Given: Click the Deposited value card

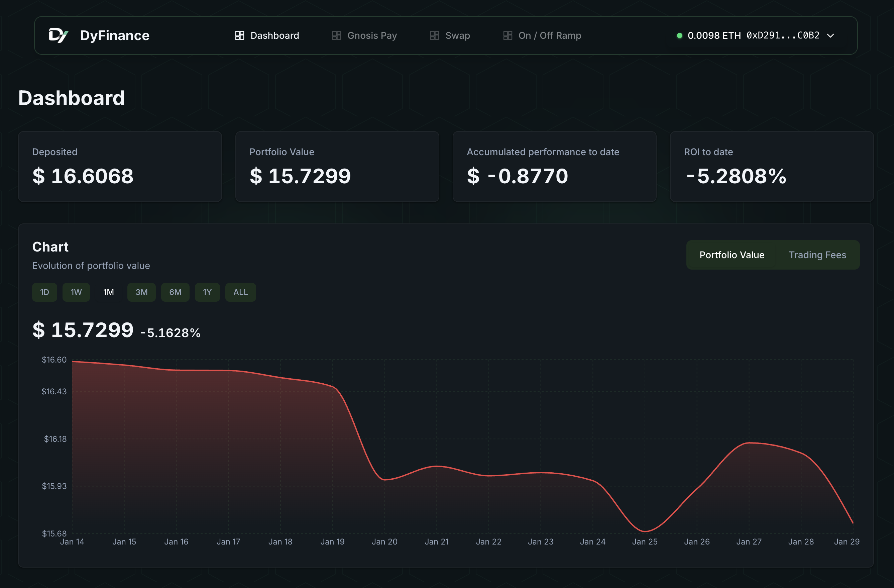Looking at the screenshot, I should point(120,167).
